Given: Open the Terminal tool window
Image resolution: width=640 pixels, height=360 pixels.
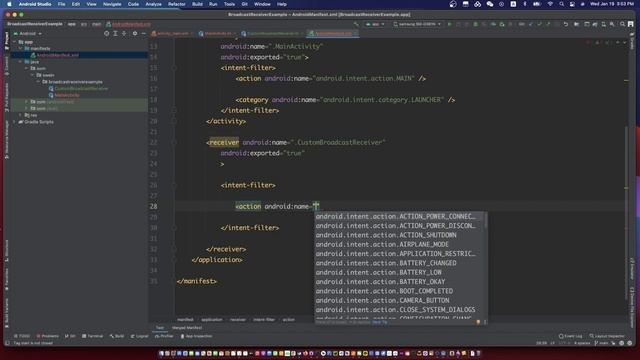Looking at the screenshot, I should (x=92, y=336).
